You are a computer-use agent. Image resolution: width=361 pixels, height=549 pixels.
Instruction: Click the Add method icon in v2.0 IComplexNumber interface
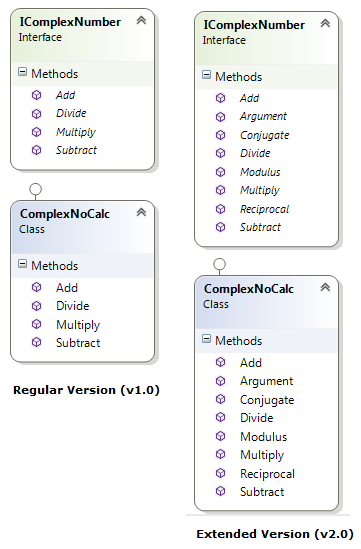pyautogui.click(x=220, y=98)
